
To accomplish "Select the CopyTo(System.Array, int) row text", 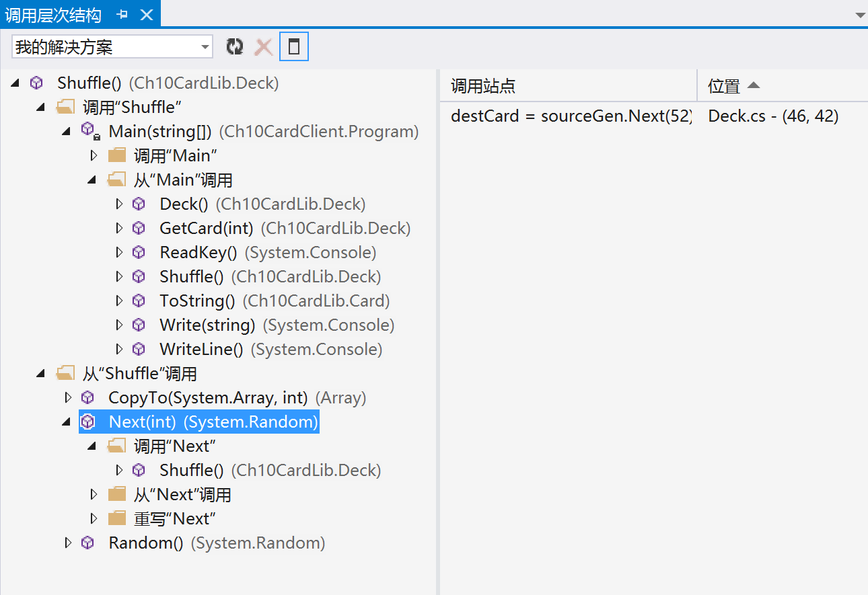I will click(x=238, y=397).
